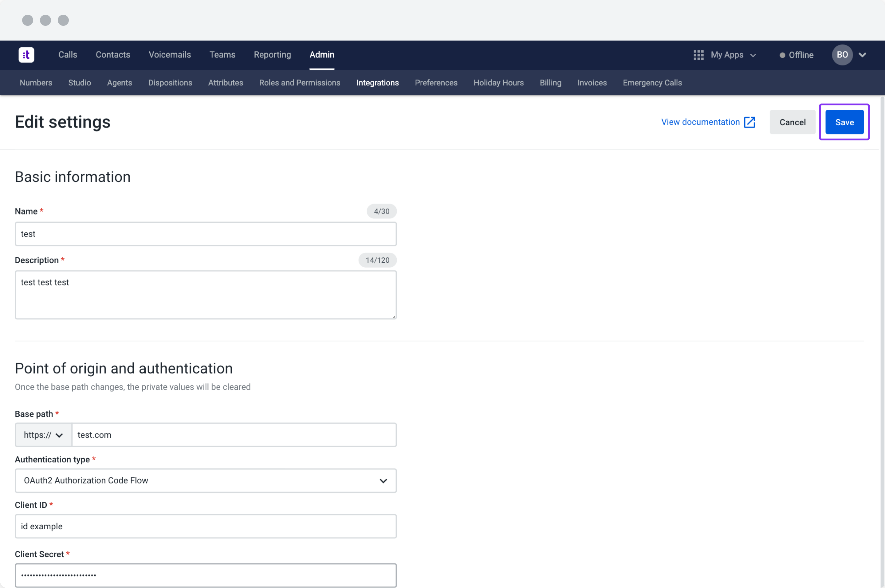The width and height of the screenshot is (885, 588).
Task: Click the Client Secret masked field
Action: coord(205,575)
